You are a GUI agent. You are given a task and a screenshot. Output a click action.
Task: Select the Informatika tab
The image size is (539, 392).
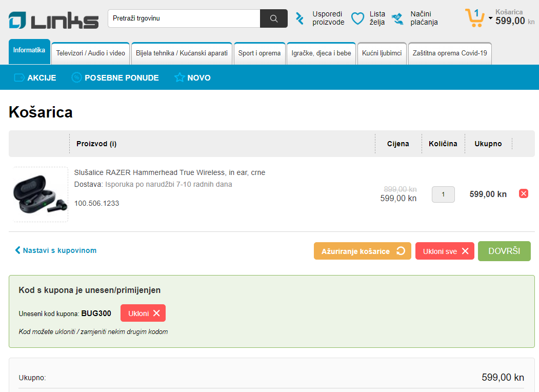[x=29, y=52]
